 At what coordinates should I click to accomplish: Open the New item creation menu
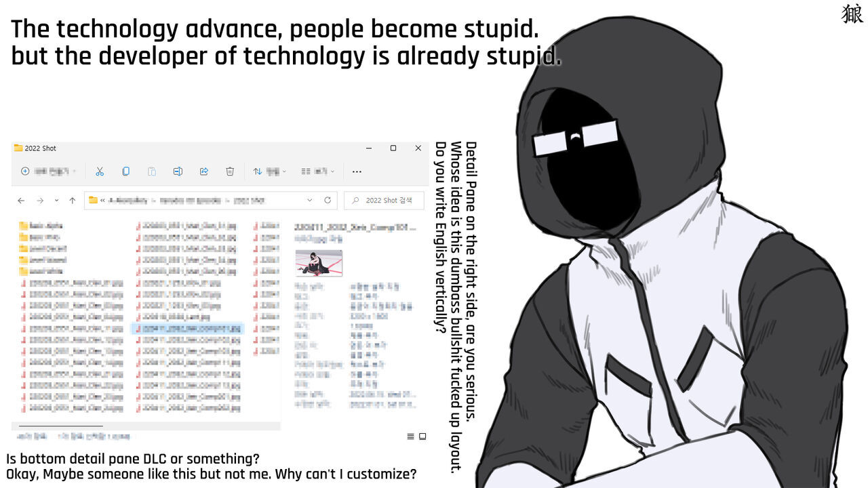pyautogui.click(x=48, y=171)
